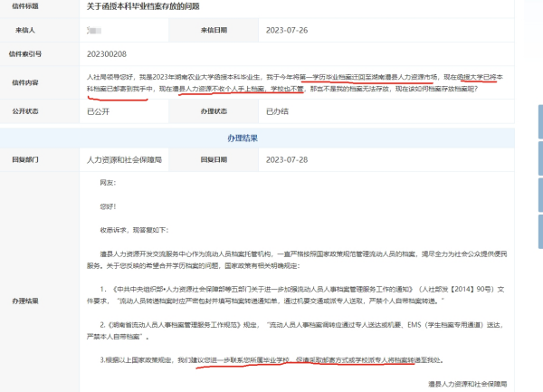The height and width of the screenshot is (392, 543).
Task: Click reply item 2 about 湖南省流动人员人事档案管理服务工作规范
Action: [x=295, y=330]
